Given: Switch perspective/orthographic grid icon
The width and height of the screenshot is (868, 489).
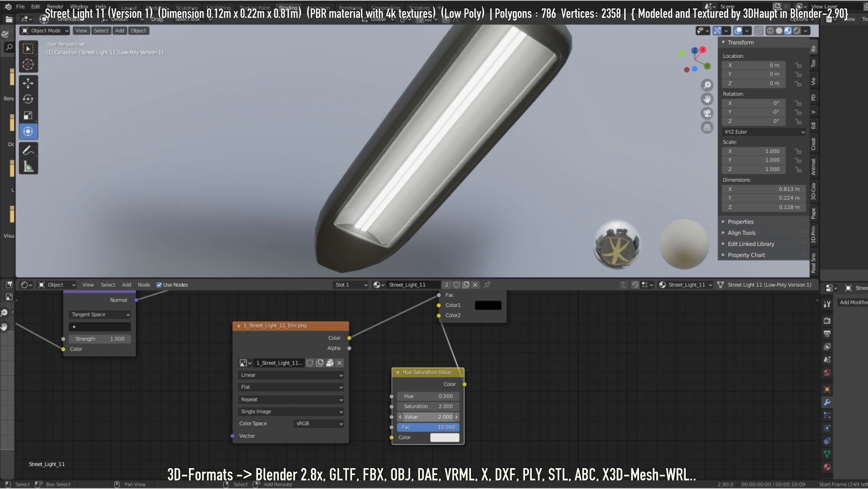Looking at the screenshot, I should [707, 127].
